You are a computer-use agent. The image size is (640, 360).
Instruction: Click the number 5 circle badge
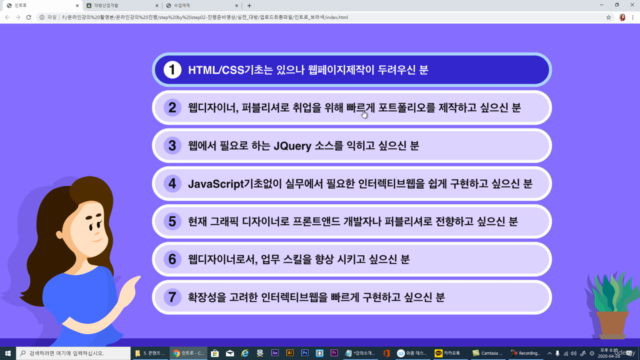coord(172,221)
